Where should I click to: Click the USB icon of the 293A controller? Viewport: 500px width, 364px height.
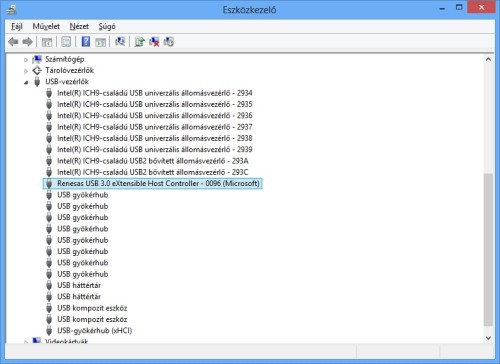tap(49, 161)
